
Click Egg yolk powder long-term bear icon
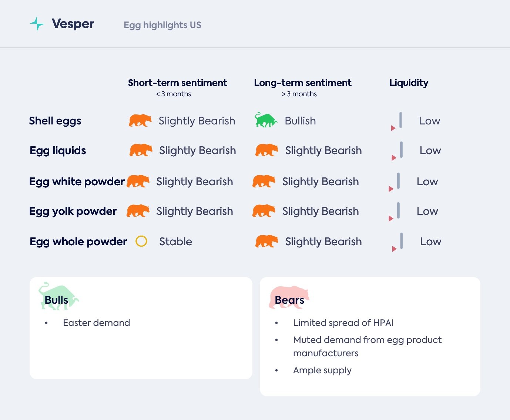point(264,211)
